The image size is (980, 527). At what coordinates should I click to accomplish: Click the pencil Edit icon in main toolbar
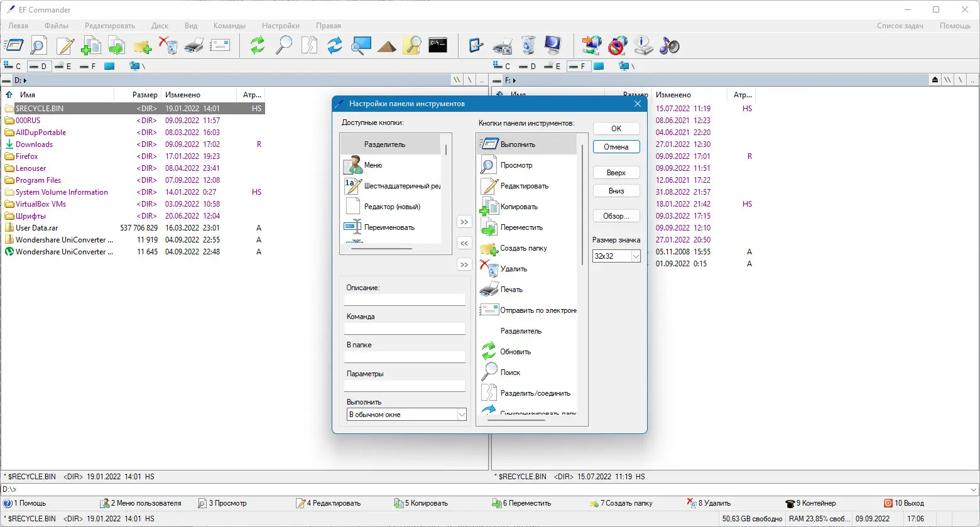tap(65, 45)
